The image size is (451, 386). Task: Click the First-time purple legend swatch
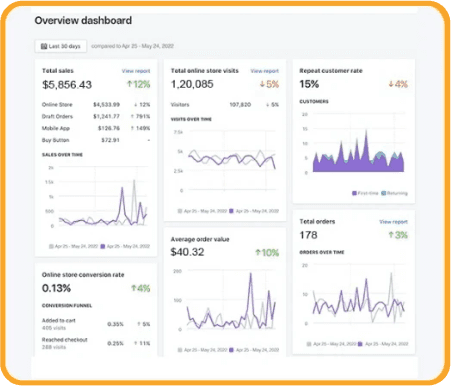click(x=354, y=193)
